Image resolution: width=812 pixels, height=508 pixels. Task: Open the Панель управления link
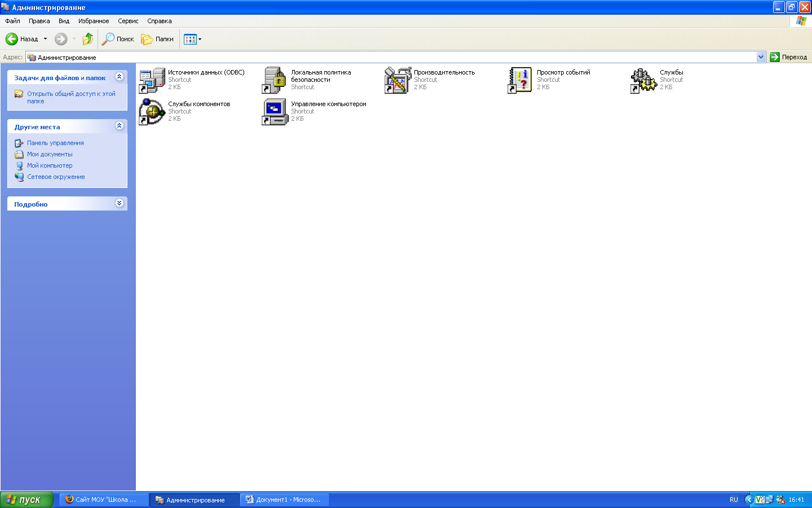click(x=55, y=143)
